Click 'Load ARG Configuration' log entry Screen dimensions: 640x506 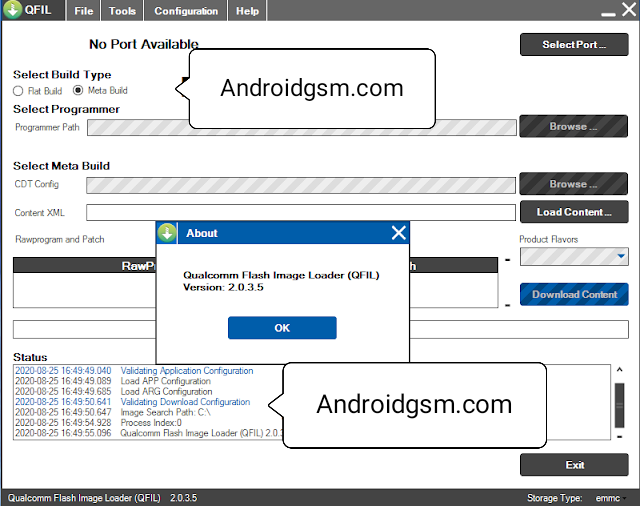(x=166, y=391)
